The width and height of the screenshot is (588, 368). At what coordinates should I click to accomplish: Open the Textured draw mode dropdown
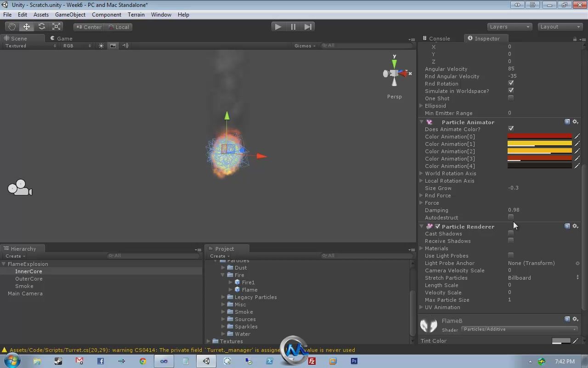[x=30, y=46]
